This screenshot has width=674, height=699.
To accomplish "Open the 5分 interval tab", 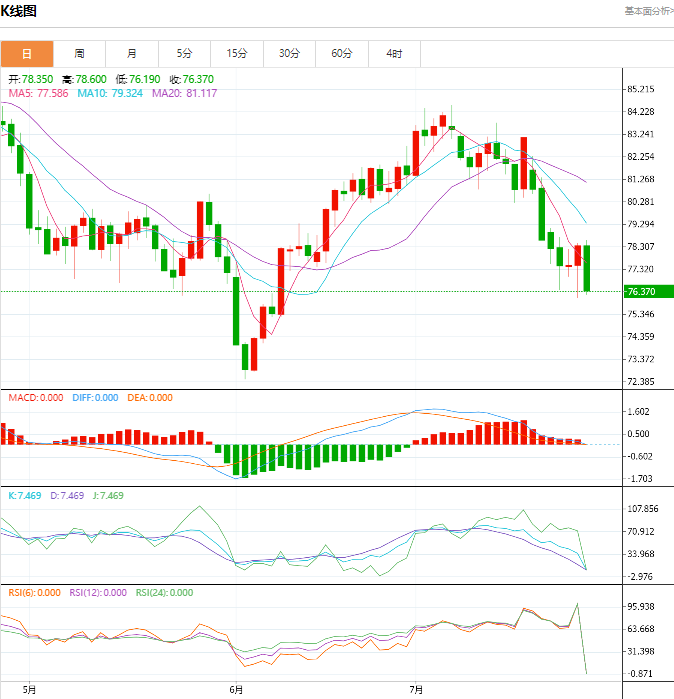I will coord(184,53).
